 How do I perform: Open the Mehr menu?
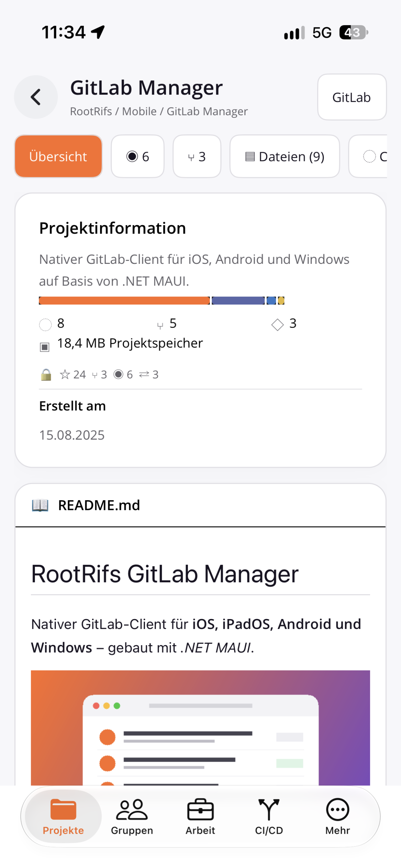coord(338,816)
